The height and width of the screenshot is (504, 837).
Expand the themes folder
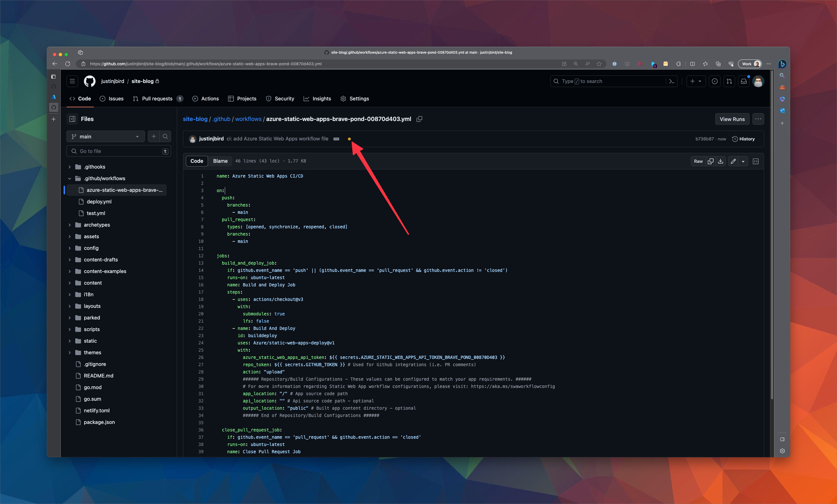coord(70,352)
